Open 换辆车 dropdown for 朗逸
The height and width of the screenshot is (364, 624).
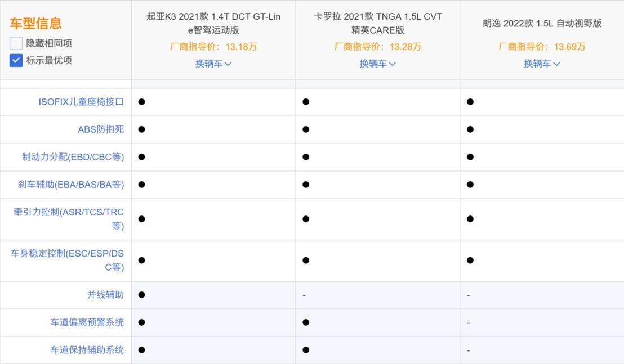pos(542,64)
